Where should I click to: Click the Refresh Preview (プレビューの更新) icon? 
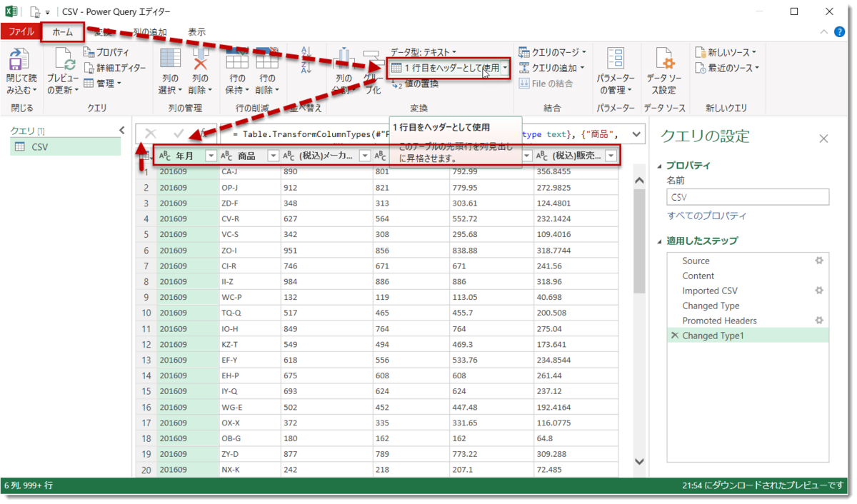coord(63,59)
